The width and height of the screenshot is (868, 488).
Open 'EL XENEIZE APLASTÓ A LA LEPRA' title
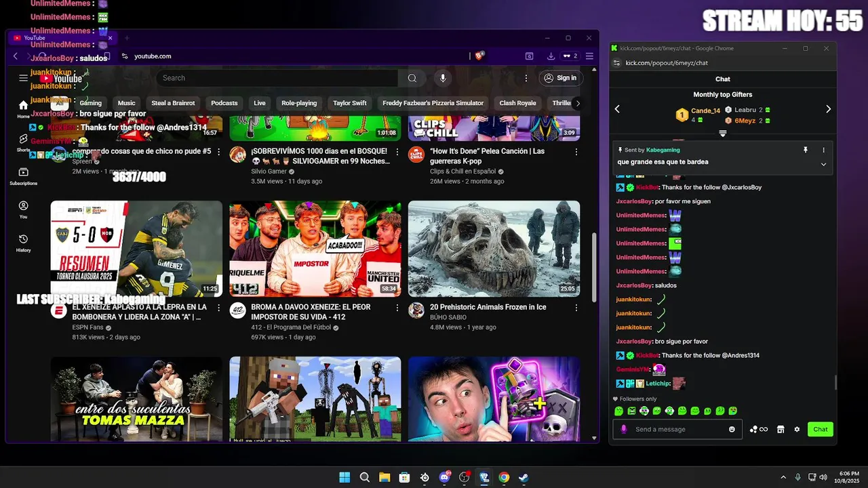[x=139, y=312]
